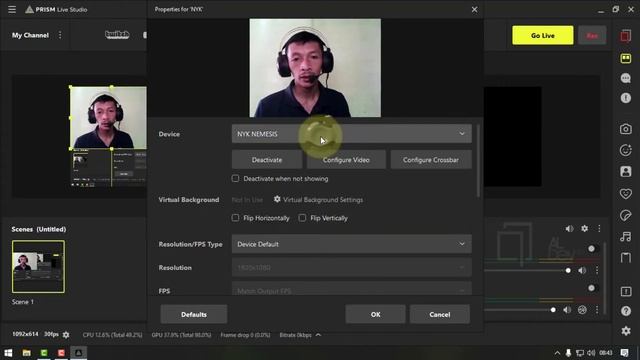Click the Twitch channel logo
Screen dimensions: 640x360
(x=117, y=35)
